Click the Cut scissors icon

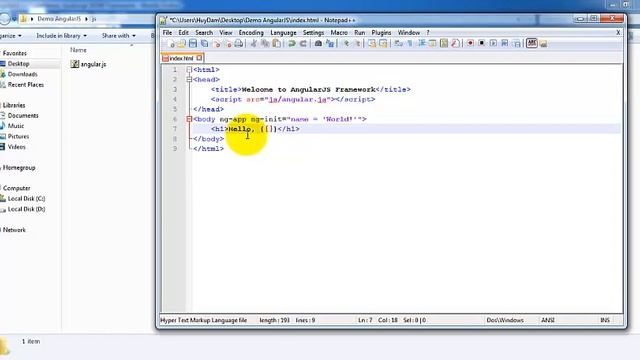[253, 43]
